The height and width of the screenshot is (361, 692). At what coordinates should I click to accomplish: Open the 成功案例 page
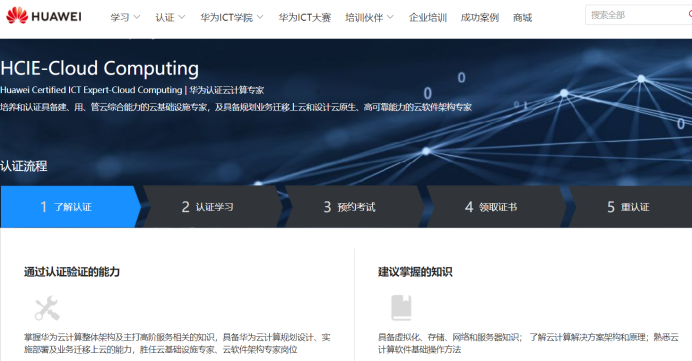[x=479, y=18]
